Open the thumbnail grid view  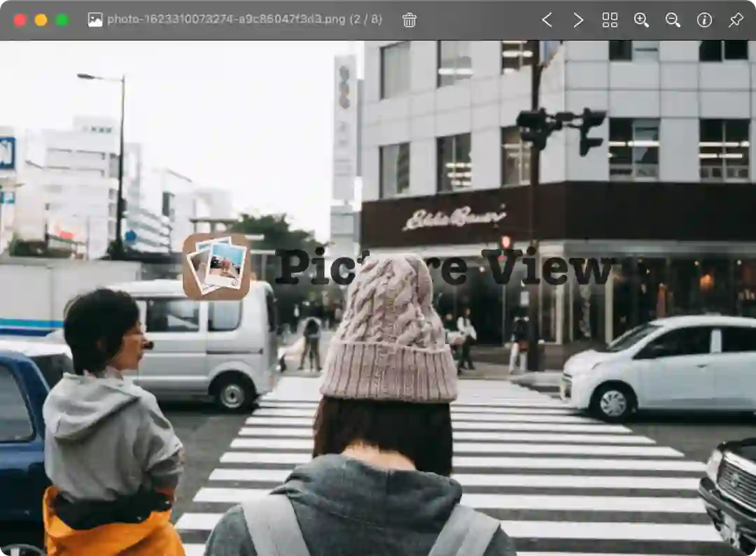(610, 20)
